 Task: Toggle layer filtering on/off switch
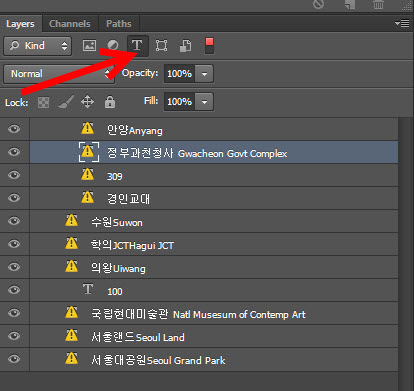(x=209, y=46)
